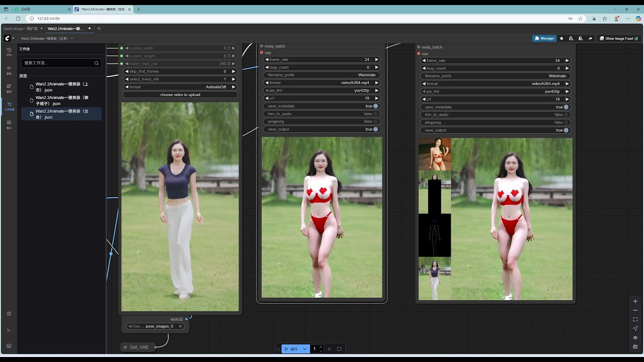Expand the ComfyUI logo menu

pyautogui.click(x=9, y=38)
